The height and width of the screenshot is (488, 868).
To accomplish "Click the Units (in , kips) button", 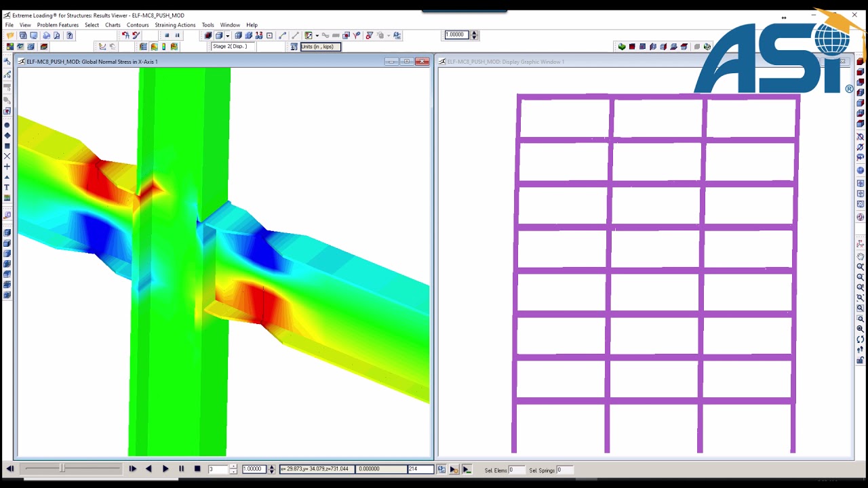I will (321, 46).
